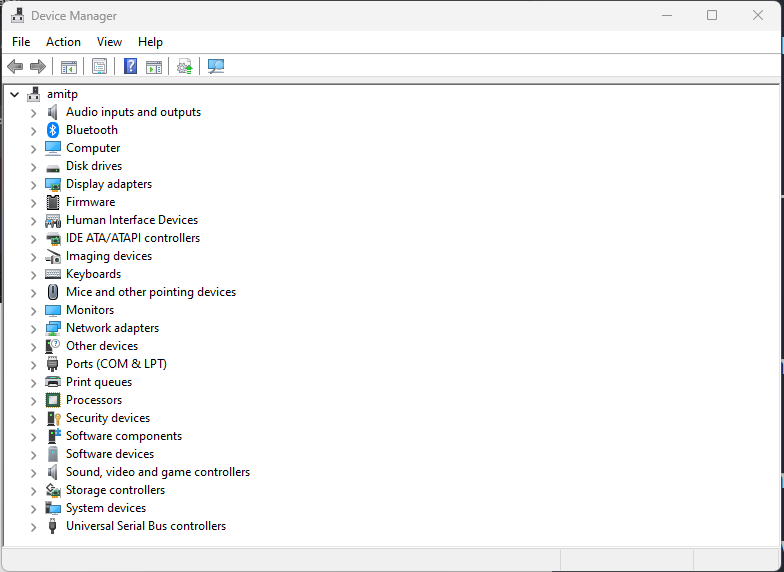Click the Ports (COM & LPT) connector icon
The width and height of the screenshot is (784, 572).
52,364
